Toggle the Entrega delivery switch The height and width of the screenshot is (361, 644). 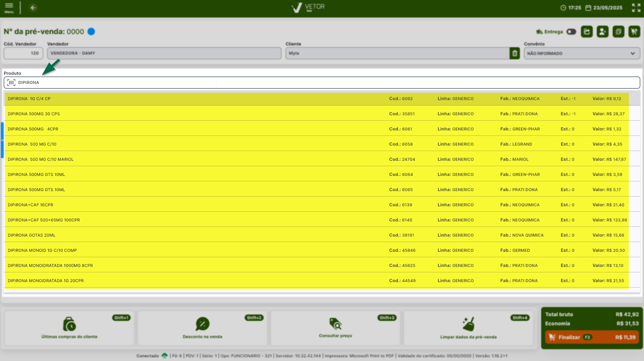click(571, 32)
